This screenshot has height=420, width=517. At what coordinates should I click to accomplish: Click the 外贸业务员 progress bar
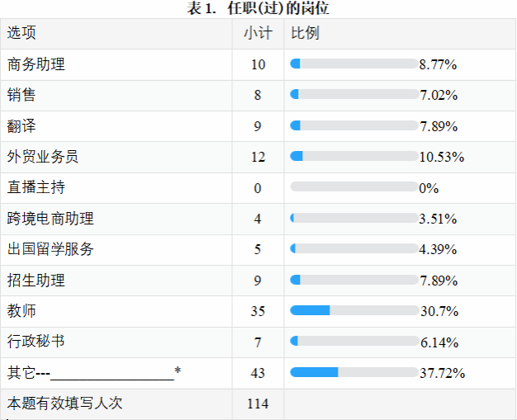354,156
